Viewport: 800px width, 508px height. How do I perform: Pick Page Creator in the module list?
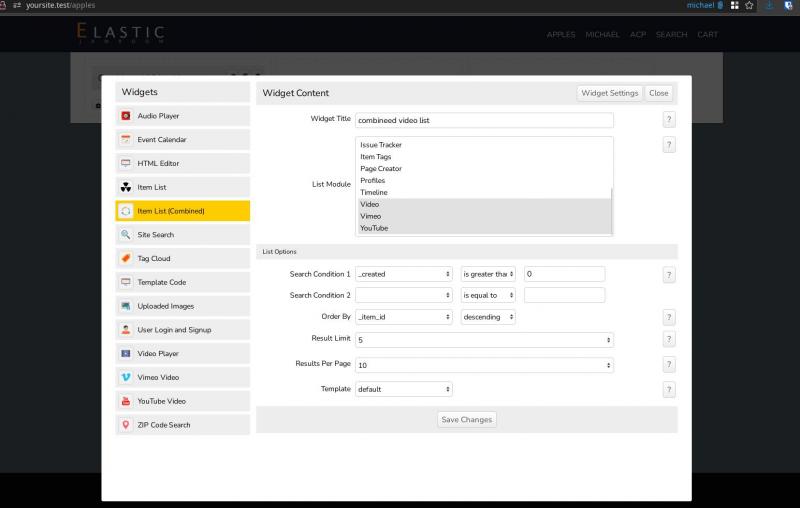point(381,169)
